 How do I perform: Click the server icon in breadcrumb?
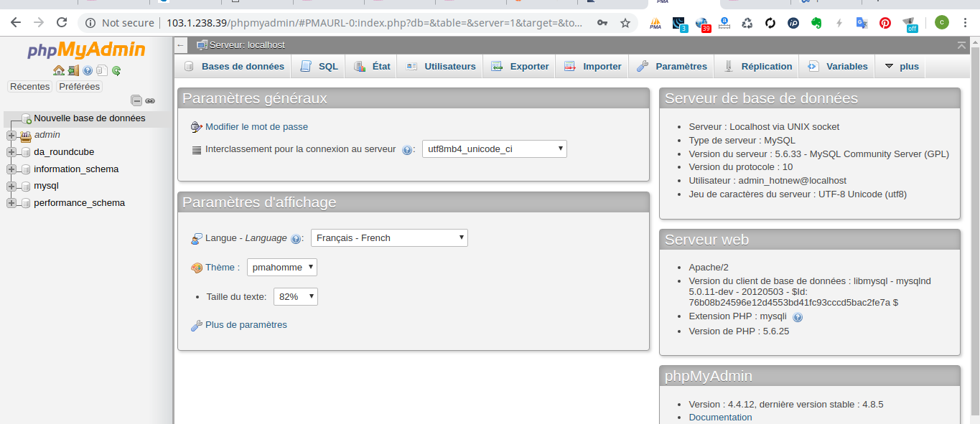[202, 45]
